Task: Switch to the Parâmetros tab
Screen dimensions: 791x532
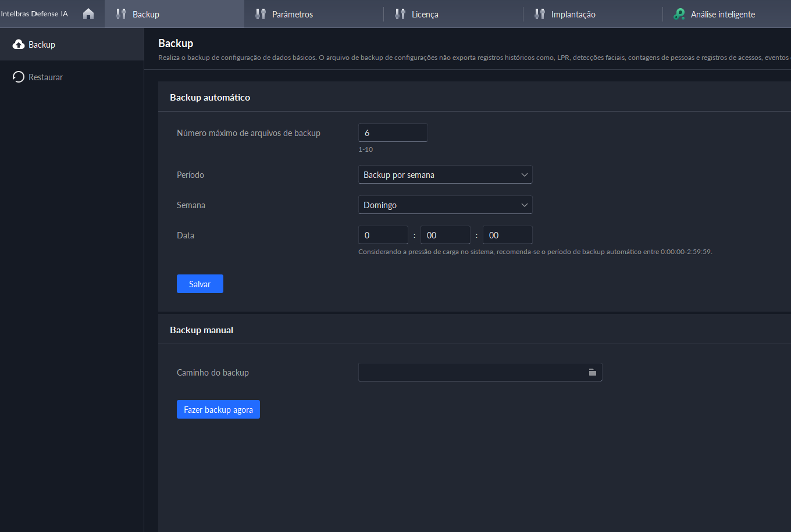Action: point(292,15)
